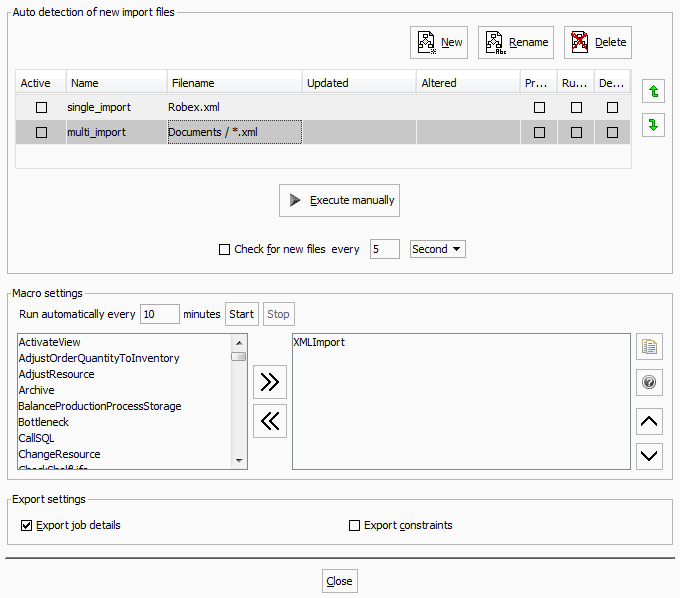This screenshot has width=680, height=598.
Task: Click the New import file button
Action: pos(439,42)
